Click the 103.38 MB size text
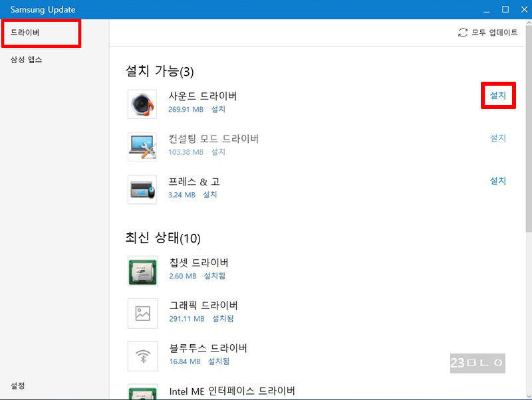 [186, 152]
